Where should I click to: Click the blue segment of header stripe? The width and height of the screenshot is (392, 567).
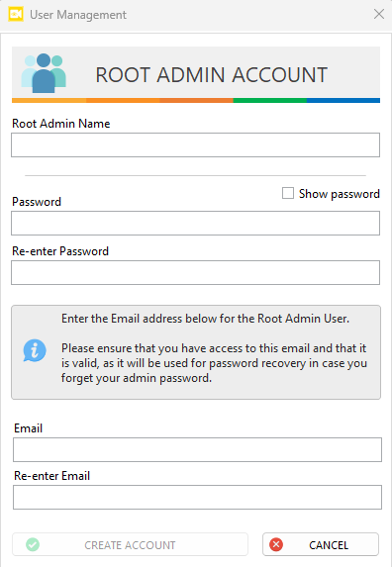pos(343,101)
